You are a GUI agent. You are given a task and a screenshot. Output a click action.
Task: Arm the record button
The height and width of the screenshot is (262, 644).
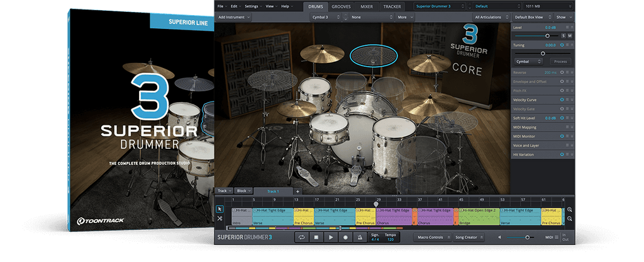click(x=345, y=237)
